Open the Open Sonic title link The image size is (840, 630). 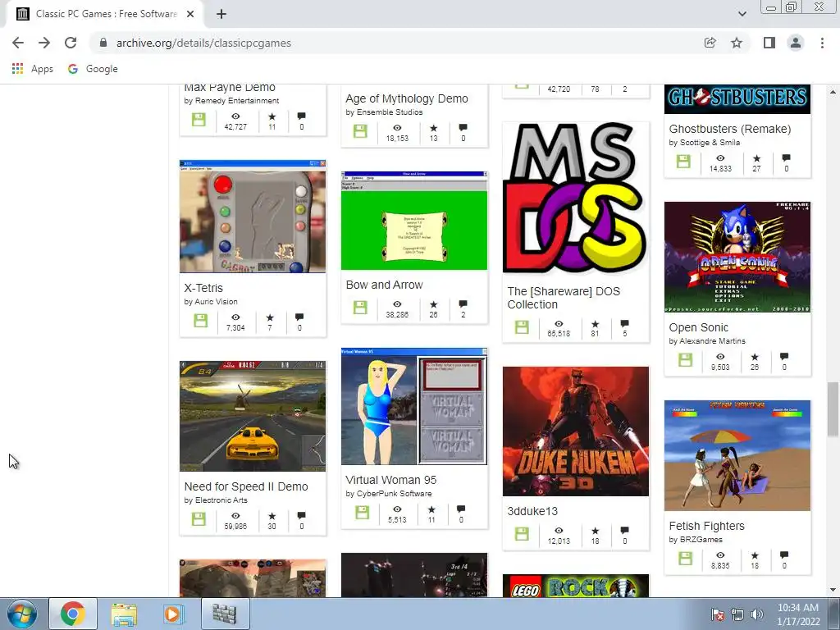(x=698, y=327)
